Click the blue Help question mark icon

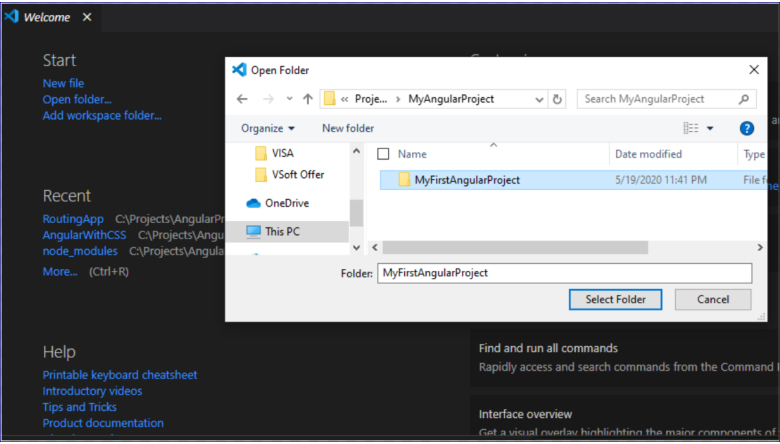pyautogui.click(x=746, y=128)
